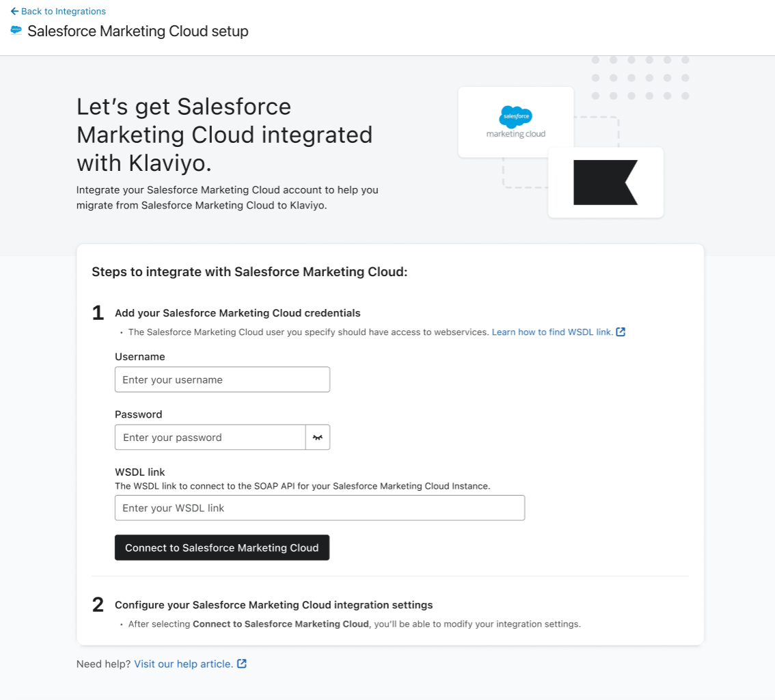This screenshot has height=700, width=775.
Task: Click into the Enter your WSDL link field
Action: (319, 508)
